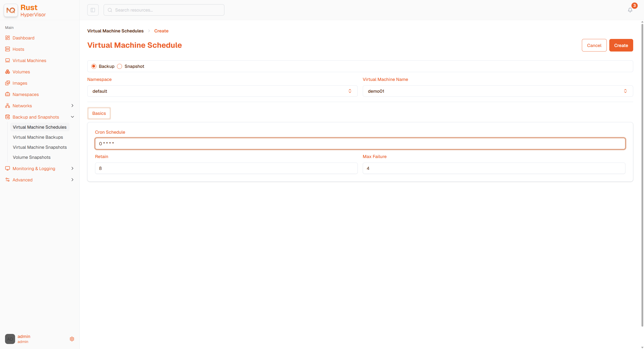Open the Virtual Machine Name dropdown

(498, 91)
